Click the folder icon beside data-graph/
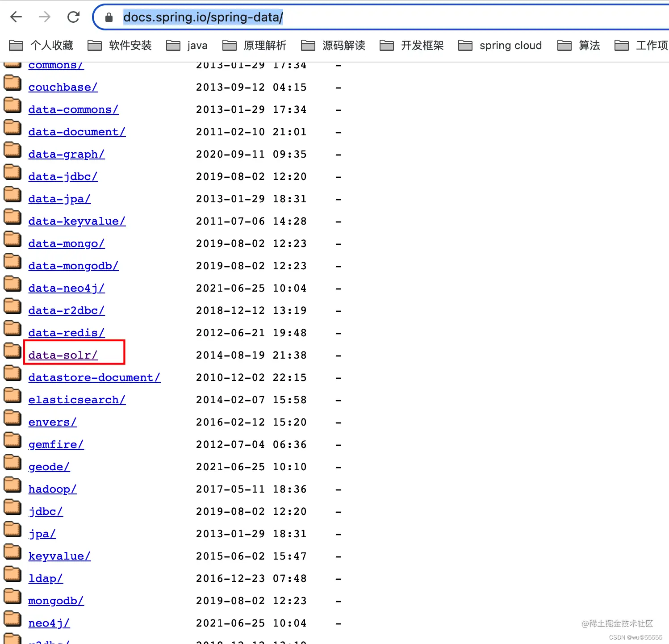The height and width of the screenshot is (644, 669). [x=13, y=150]
